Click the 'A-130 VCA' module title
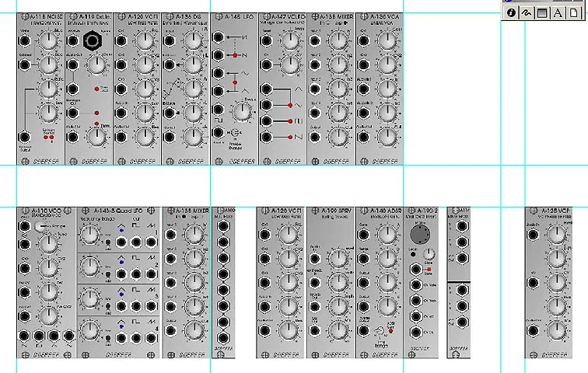The image size is (588, 373). tap(386, 16)
